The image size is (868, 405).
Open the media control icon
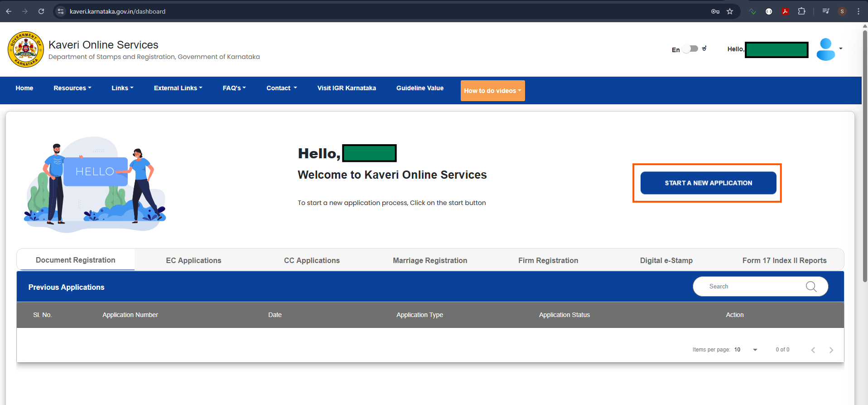(826, 11)
